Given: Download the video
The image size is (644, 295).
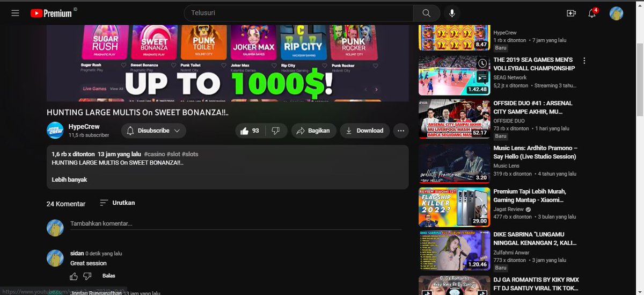Looking at the screenshot, I should 365,131.
